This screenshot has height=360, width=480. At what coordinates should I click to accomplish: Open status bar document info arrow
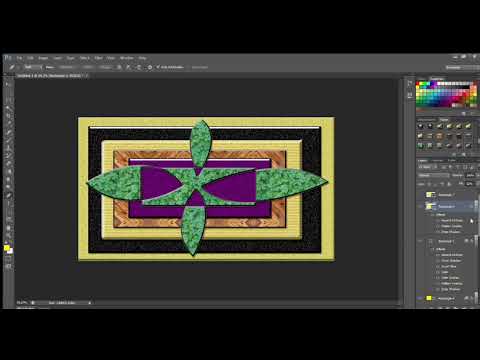pos(89,303)
